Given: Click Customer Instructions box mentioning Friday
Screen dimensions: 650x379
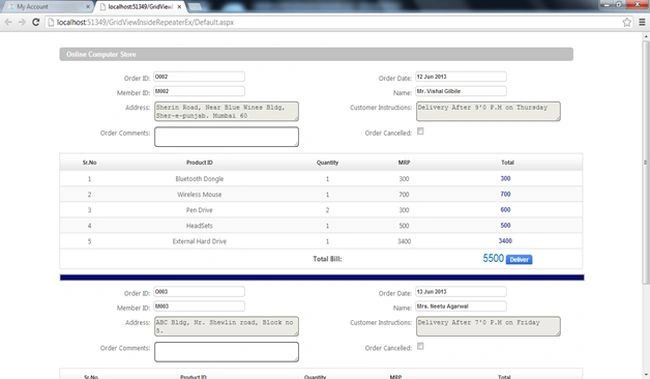Looking at the screenshot, I should [488, 326].
